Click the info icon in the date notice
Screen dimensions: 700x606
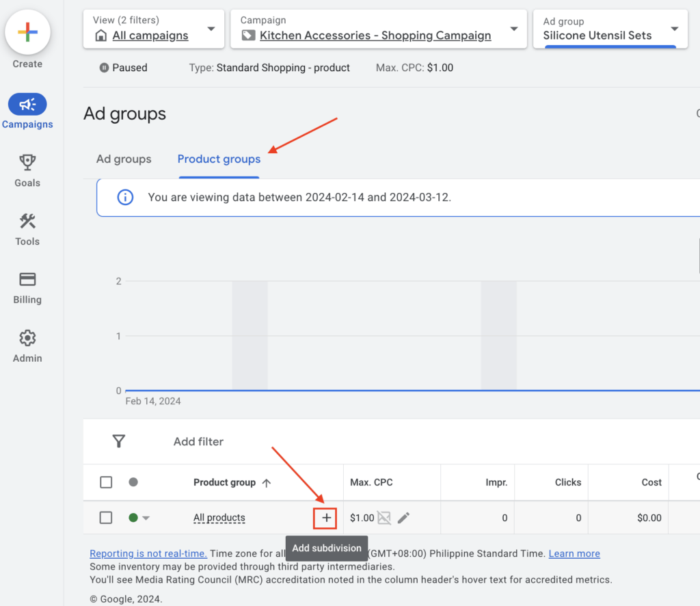(125, 198)
